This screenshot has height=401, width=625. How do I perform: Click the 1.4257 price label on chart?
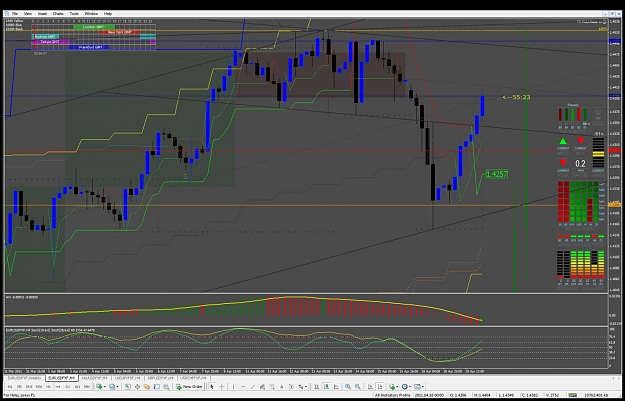click(497, 174)
